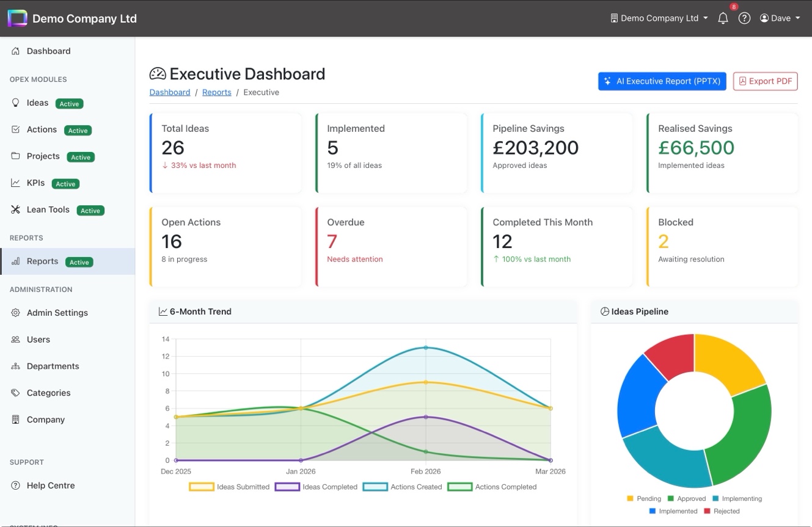Open Lean Tools via its tools icon
This screenshot has width=812, height=527.
pos(15,209)
